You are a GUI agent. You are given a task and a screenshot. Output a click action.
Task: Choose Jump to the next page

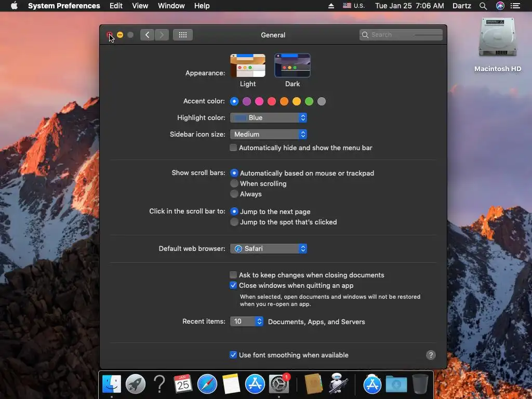(x=234, y=211)
